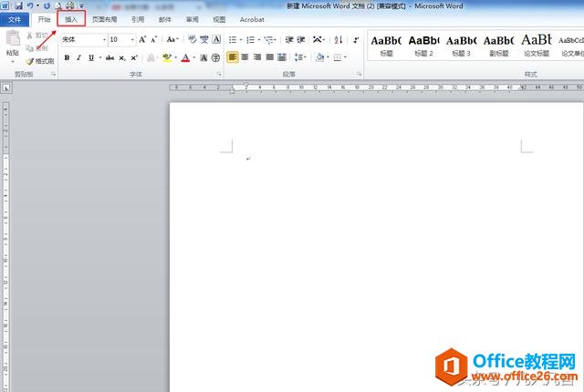Open the 文件 (File) menu button
The image size is (584, 392).
click(16, 18)
